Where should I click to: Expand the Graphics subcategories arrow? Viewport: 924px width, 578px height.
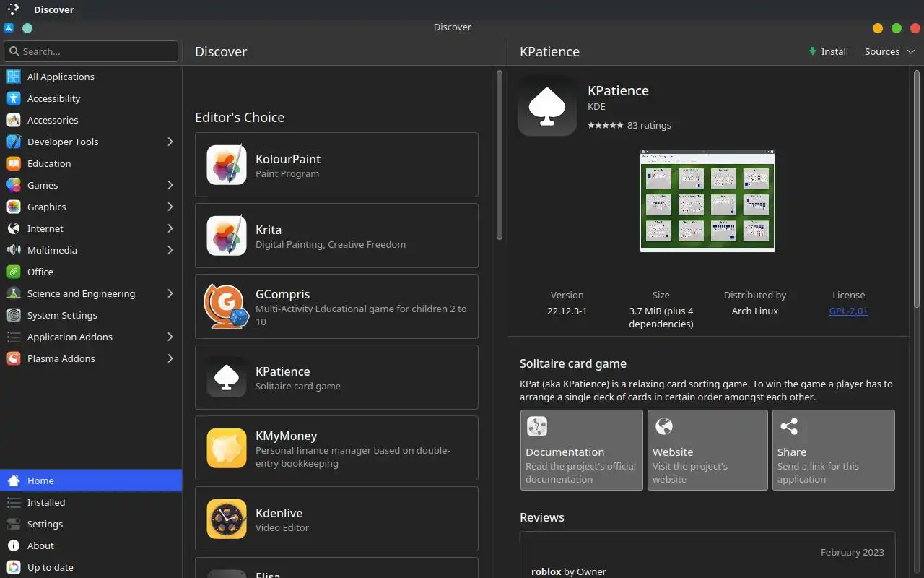click(170, 207)
